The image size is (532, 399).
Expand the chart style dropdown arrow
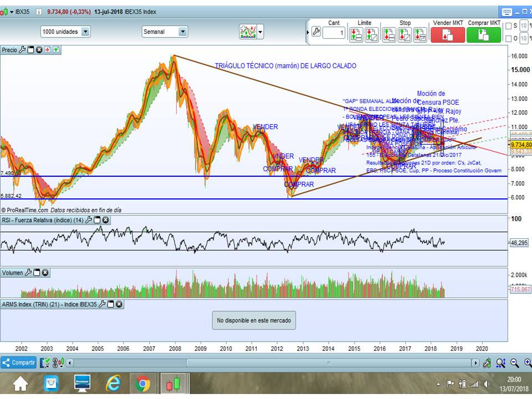[x=260, y=32]
